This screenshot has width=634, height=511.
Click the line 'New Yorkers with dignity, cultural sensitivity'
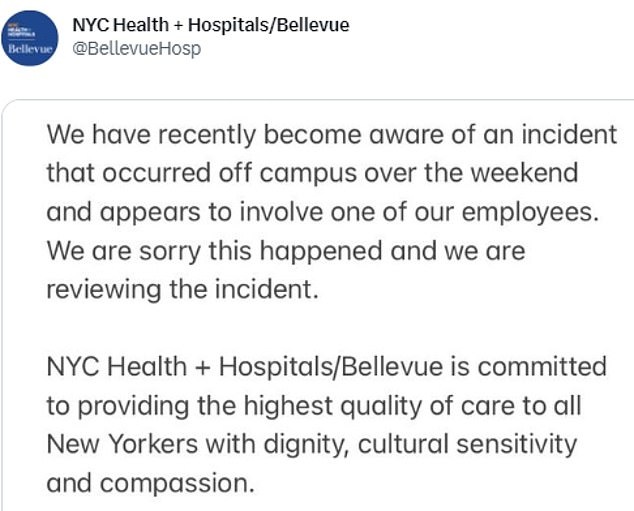click(312, 444)
